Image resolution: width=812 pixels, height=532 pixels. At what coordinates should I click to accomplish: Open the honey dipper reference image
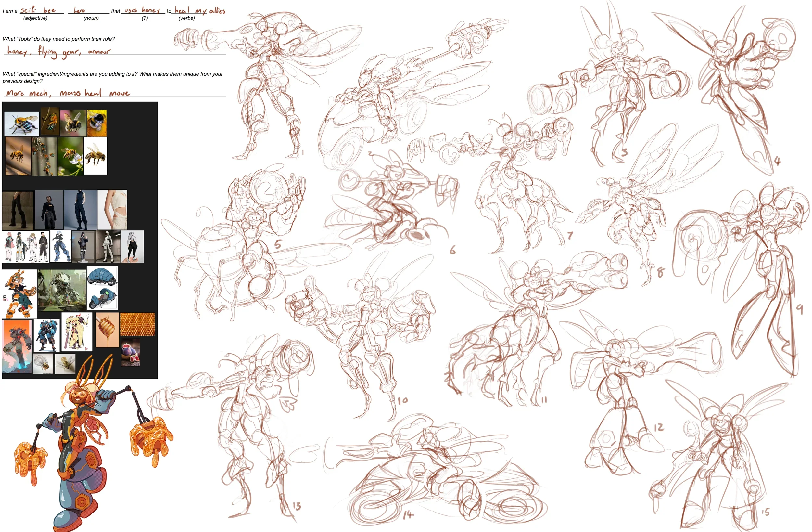107,330
